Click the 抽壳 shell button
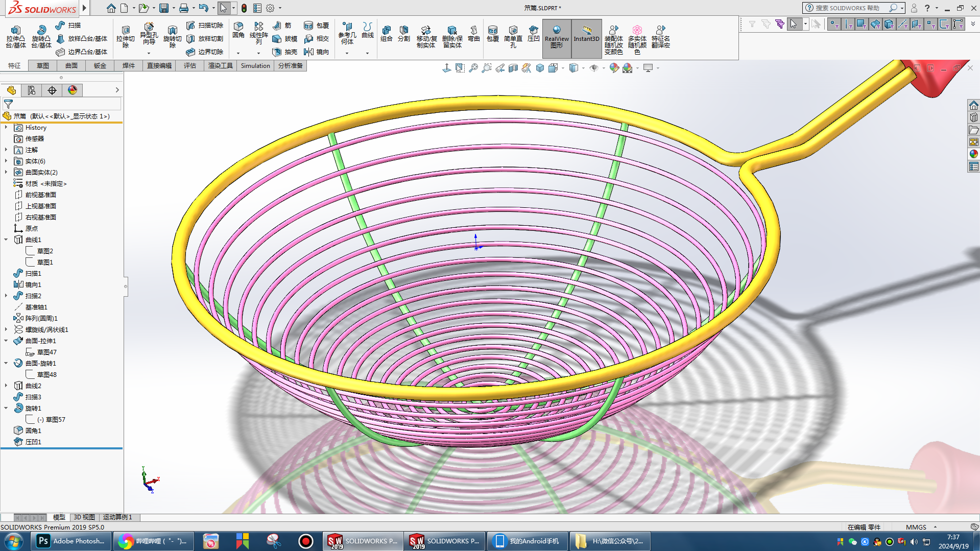The height and width of the screenshot is (551, 980). [285, 52]
